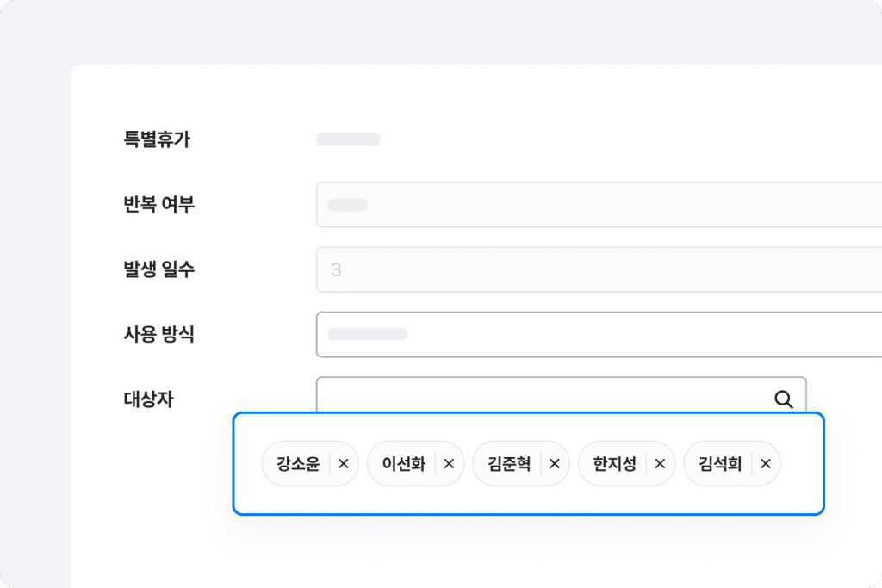Select the 김석희 name chip
This screenshot has width=882, height=588.
[720, 464]
